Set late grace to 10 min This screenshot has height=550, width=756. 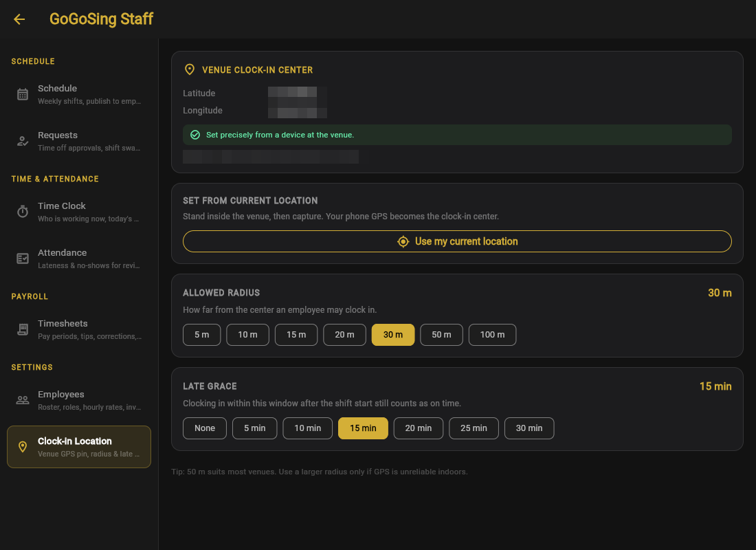308,428
